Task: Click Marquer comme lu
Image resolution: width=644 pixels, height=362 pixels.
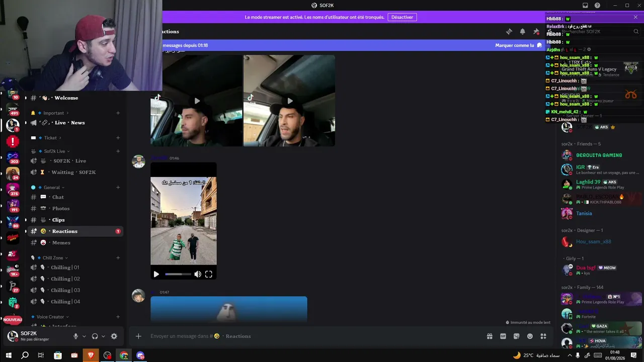Action: pyautogui.click(x=518, y=45)
